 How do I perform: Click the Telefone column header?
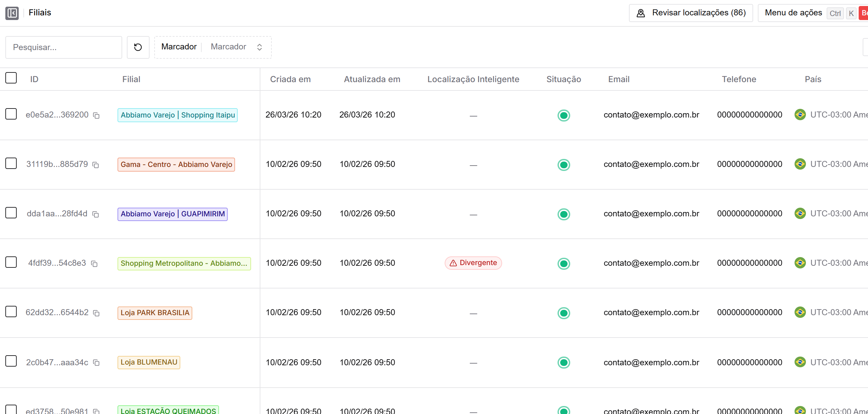coord(738,79)
